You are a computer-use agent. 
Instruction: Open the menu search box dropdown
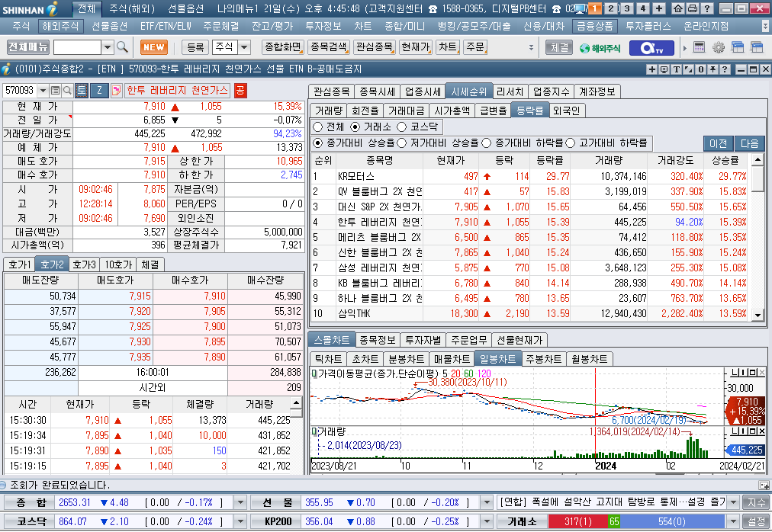pyautogui.click(x=108, y=47)
